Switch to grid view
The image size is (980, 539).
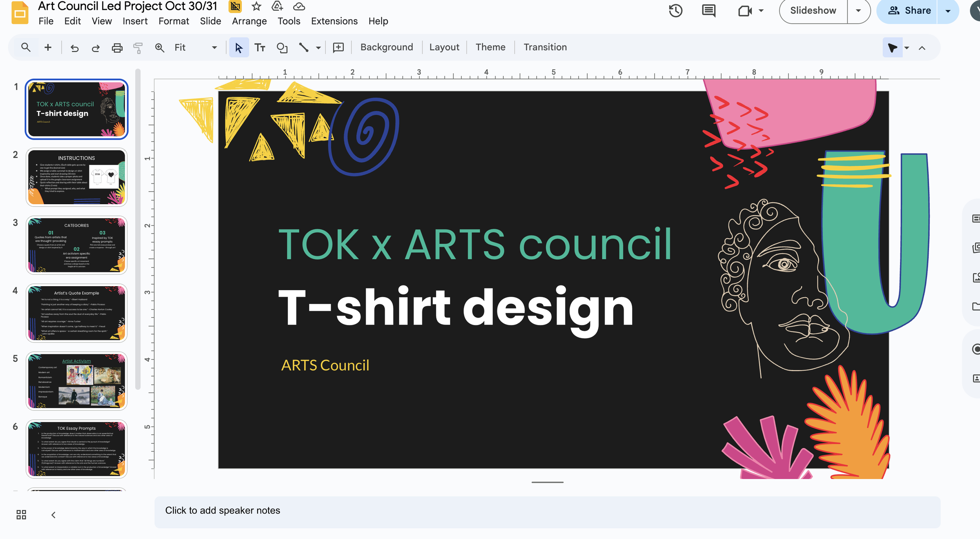click(21, 515)
